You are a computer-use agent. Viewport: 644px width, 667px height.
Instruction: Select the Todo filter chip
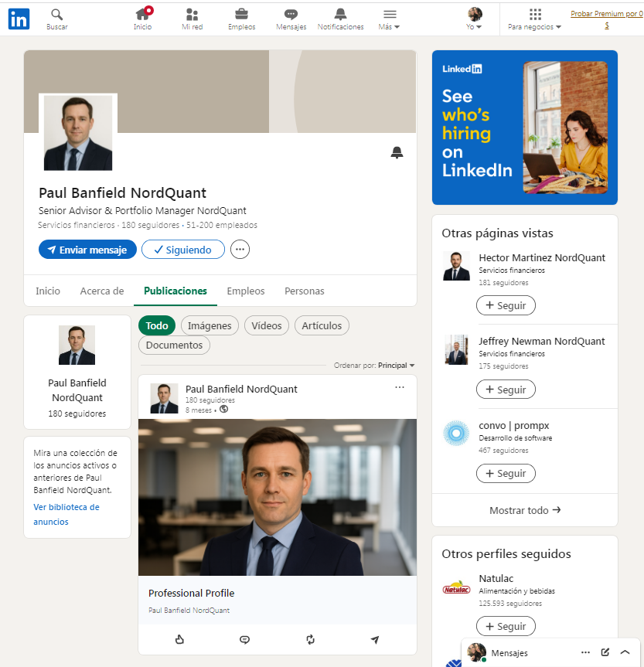coord(157,326)
